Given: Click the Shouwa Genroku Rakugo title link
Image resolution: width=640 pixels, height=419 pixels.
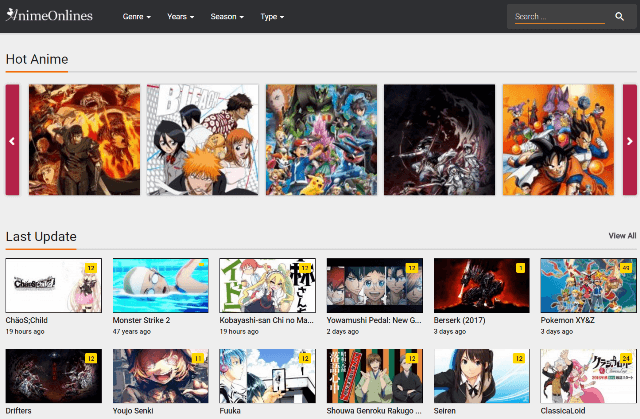Looking at the screenshot, I should pyautogui.click(x=374, y=411).
